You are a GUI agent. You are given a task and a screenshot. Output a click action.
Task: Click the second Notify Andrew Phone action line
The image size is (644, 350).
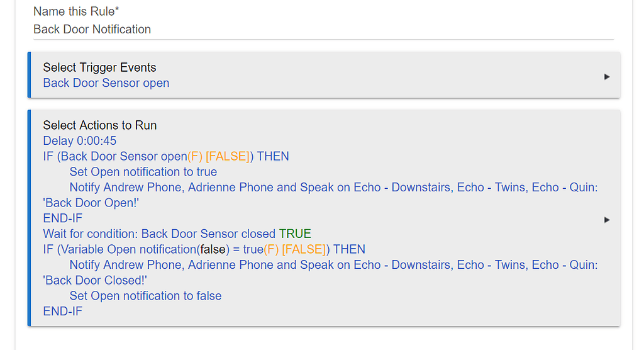click(x=333, y=265)
